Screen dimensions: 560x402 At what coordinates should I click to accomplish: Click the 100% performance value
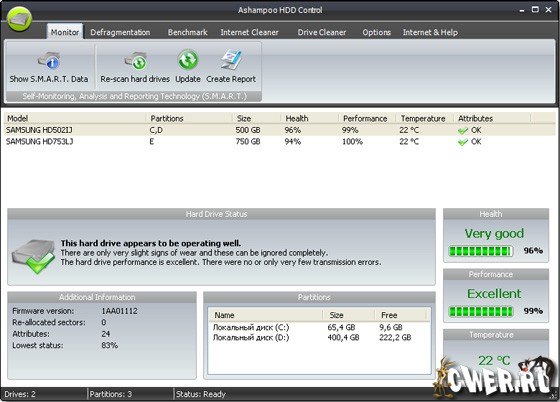[352, 142]
